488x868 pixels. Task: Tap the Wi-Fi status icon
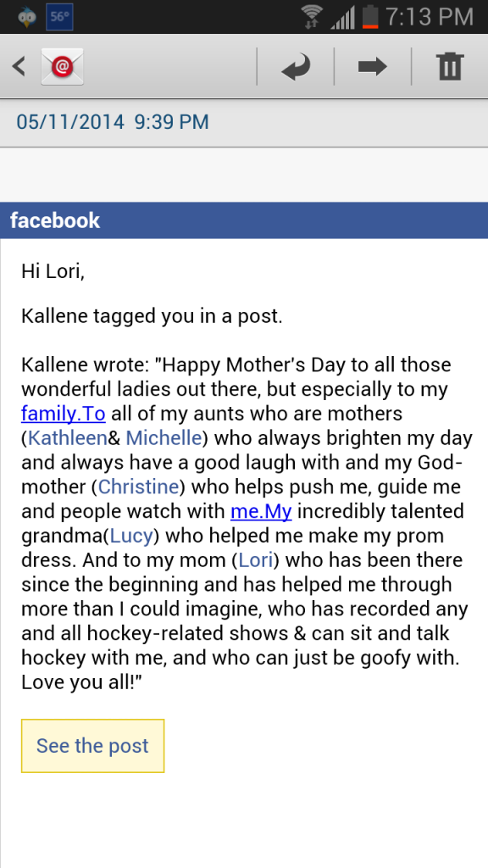click(313, 17)
